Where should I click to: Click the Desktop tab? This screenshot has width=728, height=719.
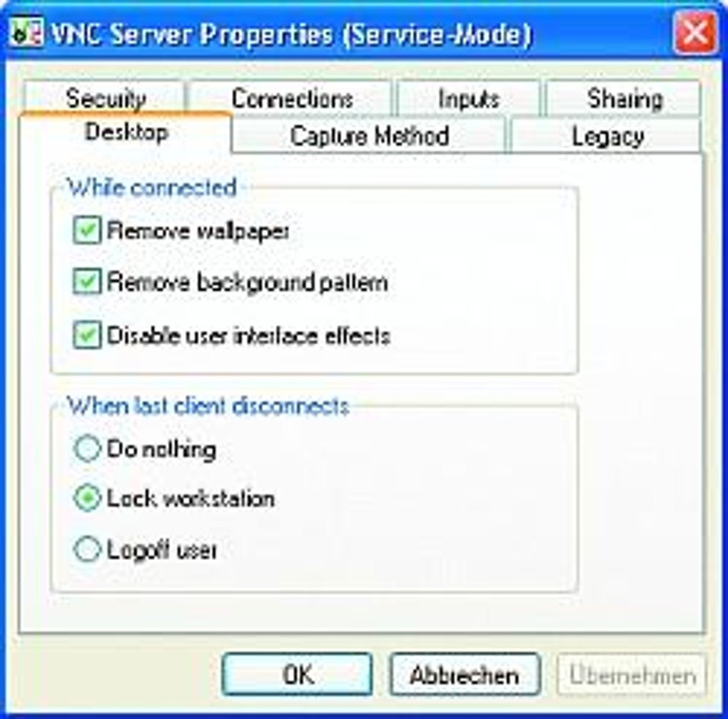(x=126, y=132)
